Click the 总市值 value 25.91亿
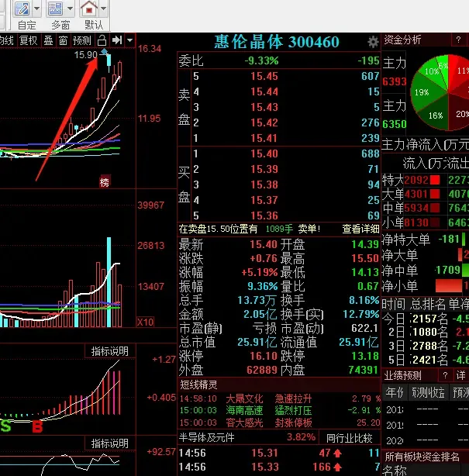This screenshot has width=469, height=476. (257, 342)
